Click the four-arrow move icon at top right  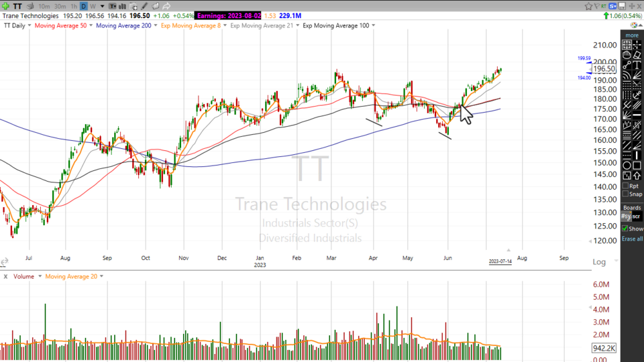[x=632, y=6]
